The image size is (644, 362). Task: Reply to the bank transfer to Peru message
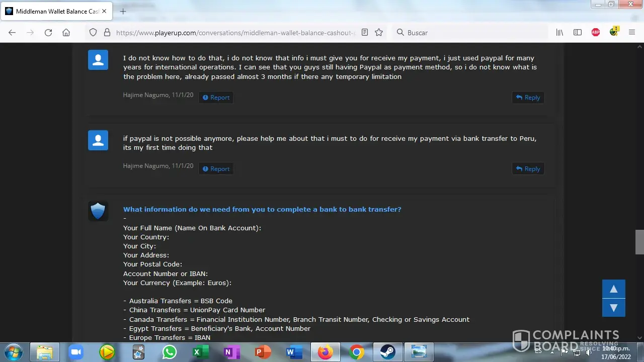528,169
